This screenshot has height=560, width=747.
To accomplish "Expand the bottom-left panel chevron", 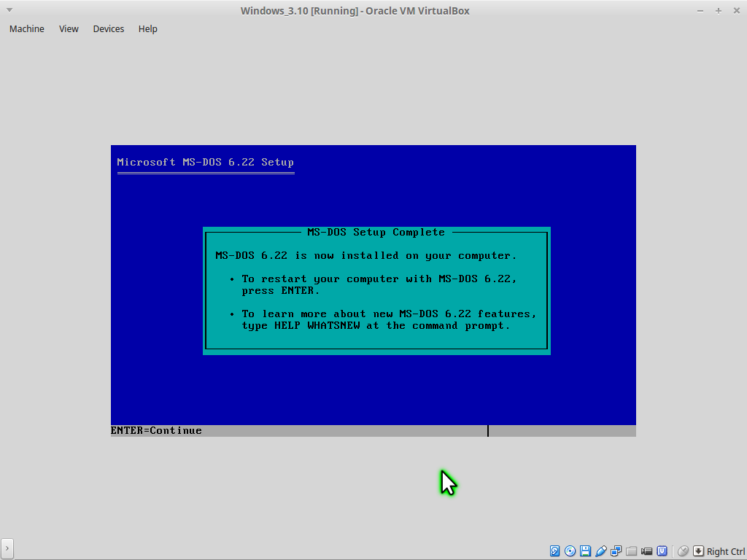I will point(7,548).
